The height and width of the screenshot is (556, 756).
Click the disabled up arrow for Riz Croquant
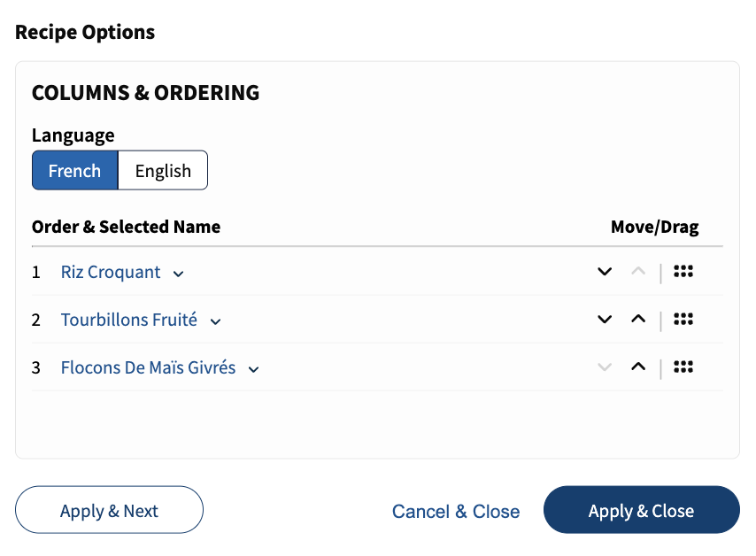click(638, 272)
